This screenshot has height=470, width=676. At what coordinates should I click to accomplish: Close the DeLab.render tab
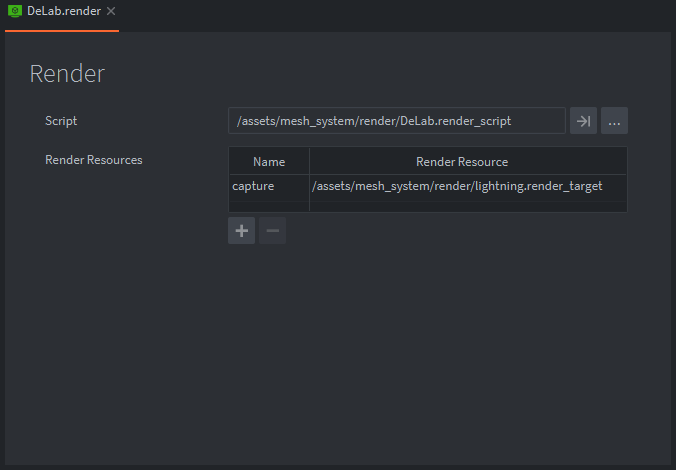click(111, 11)
